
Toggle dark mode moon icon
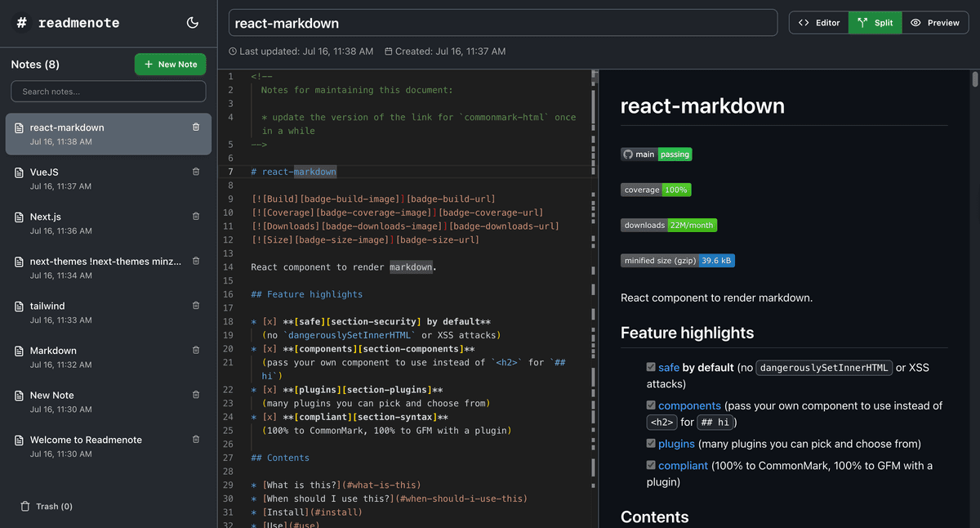[x=193, y=23]
